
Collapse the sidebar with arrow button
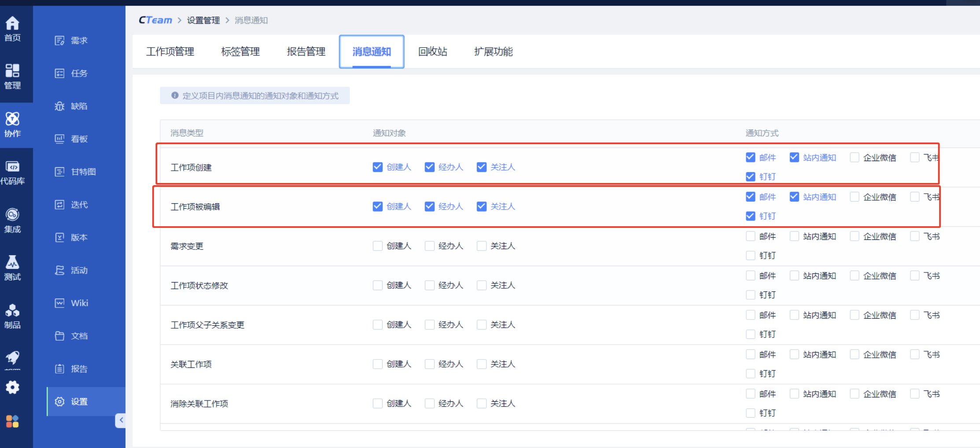[121, 420]
